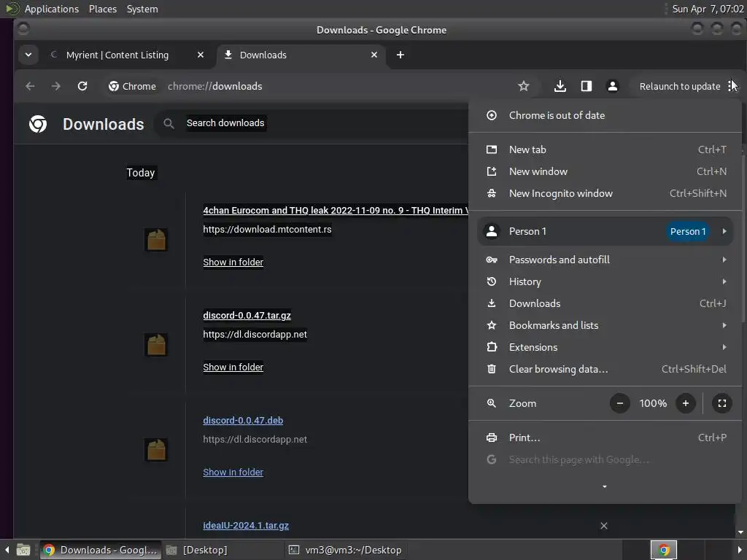Viewport: 747px width, 560px height.
Task: Switch to vm3@vm3:~/Desktop terminal in taskbar
Action: (345, 550)
